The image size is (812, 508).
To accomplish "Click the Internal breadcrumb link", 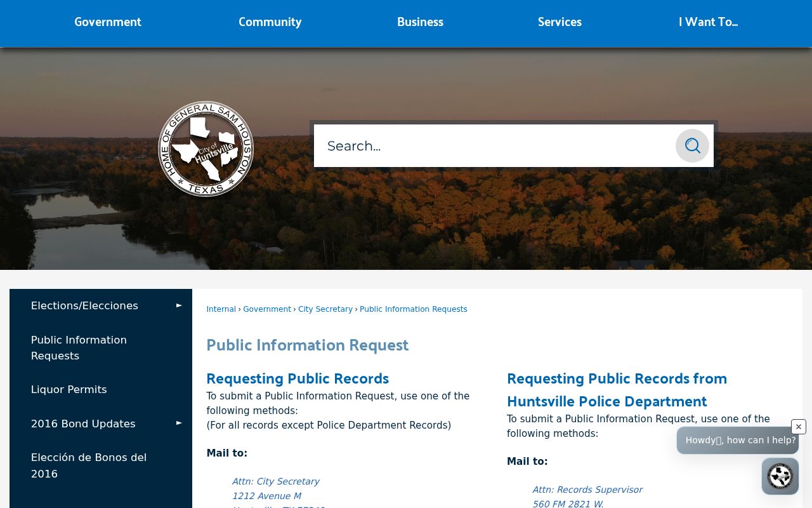I will click(221, 309).
